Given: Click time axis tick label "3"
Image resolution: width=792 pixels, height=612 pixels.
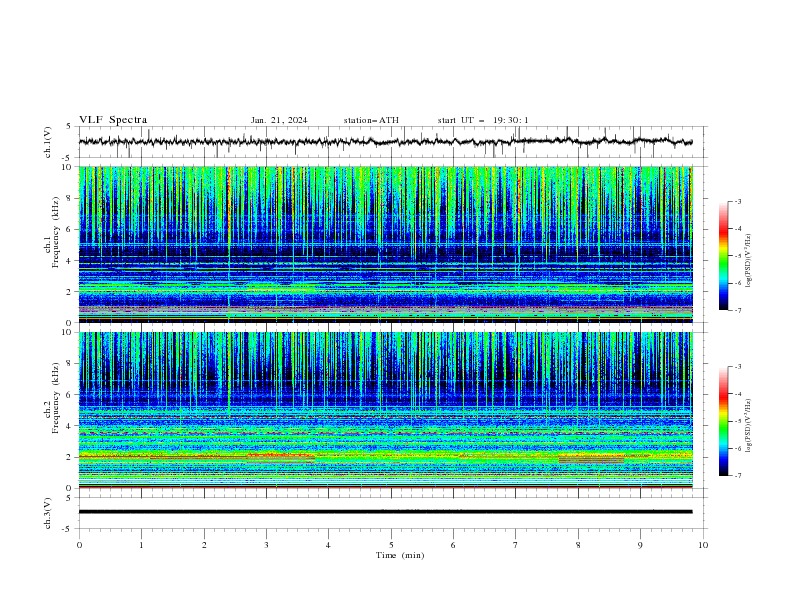Looking at the screenshot, I should pos(266,545).
